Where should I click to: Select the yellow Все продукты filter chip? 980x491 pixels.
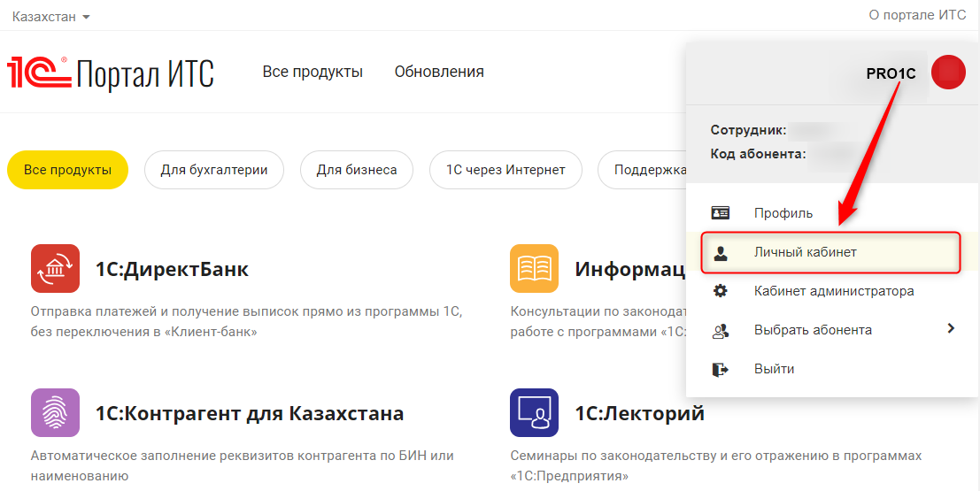68,170
